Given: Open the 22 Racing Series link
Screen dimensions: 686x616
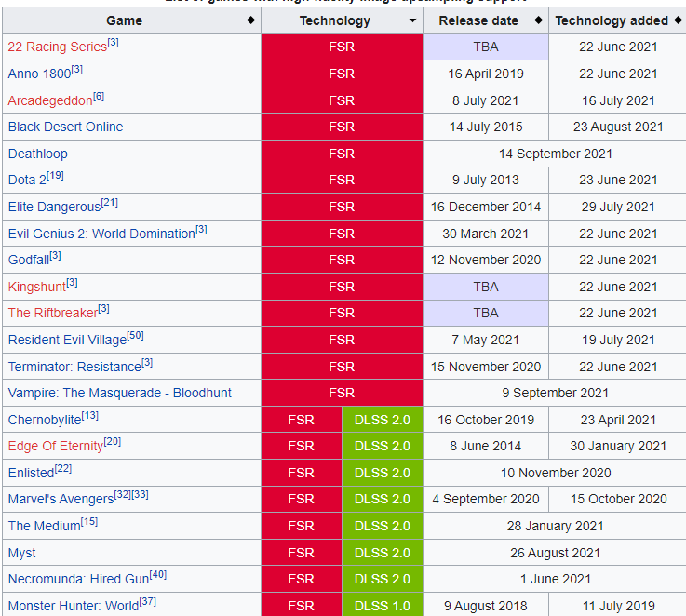Looking at the screenshot, I should click(58, 47).
